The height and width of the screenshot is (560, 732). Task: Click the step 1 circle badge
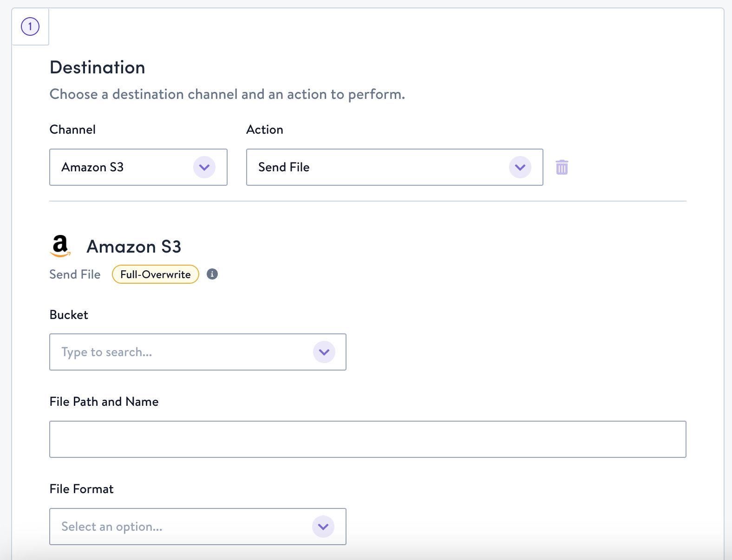(x=30, y=26)
